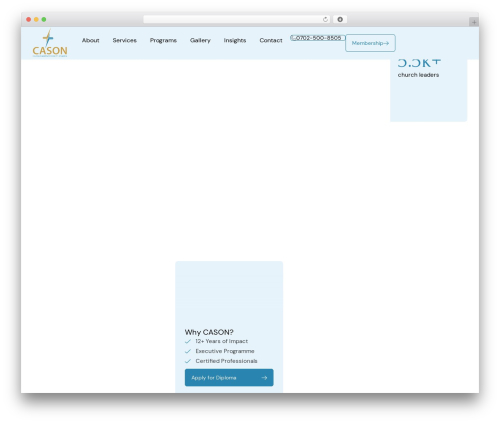Image resolution: width=500 pixels, height=423 pixels.
Task: Click the 0702-500-8505 phone number link
Action: 317,38
